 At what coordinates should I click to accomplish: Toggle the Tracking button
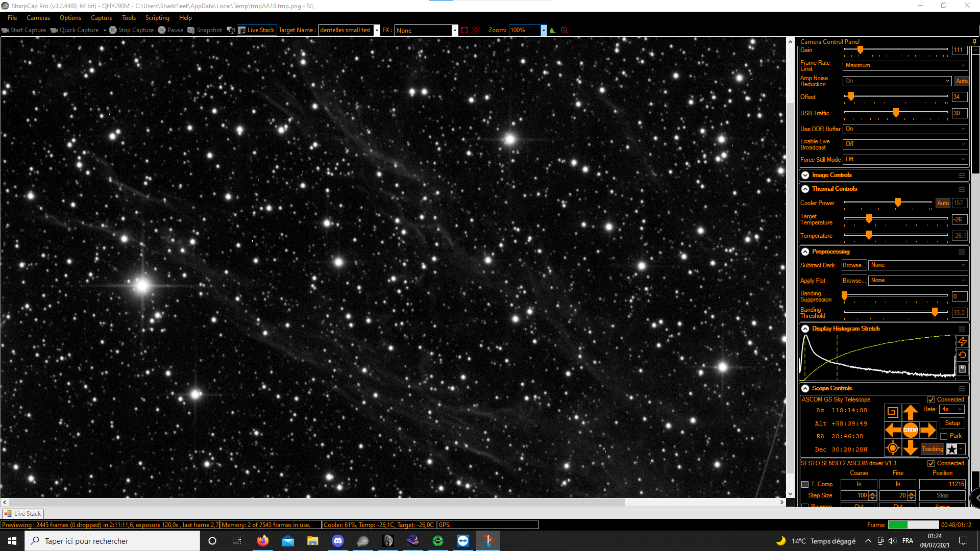[933, 449]
